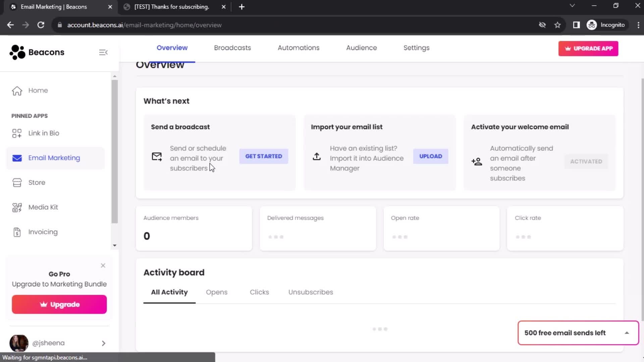Screen dimensions: 644x362
Task: Select the Automations tab
Action: click(299, 48)
